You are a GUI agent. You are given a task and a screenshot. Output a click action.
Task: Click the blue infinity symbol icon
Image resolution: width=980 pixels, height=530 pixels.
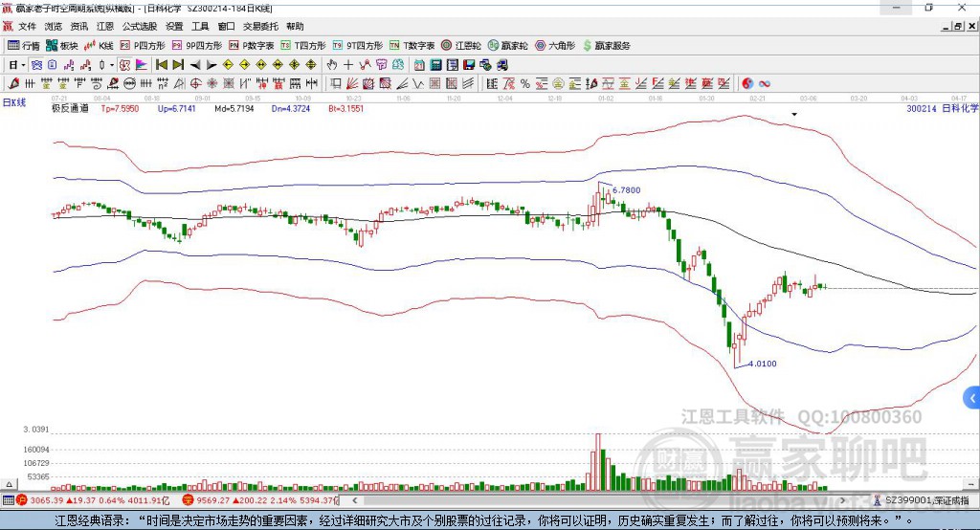(765, 84)
